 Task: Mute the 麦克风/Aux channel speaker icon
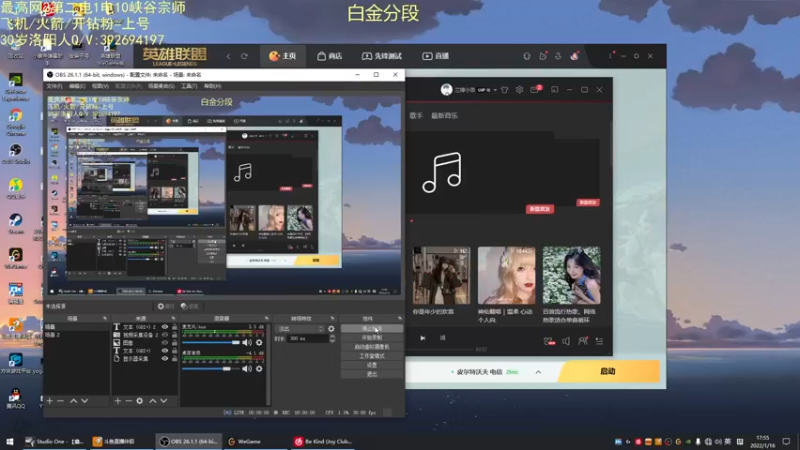click(x=247, y=342)
